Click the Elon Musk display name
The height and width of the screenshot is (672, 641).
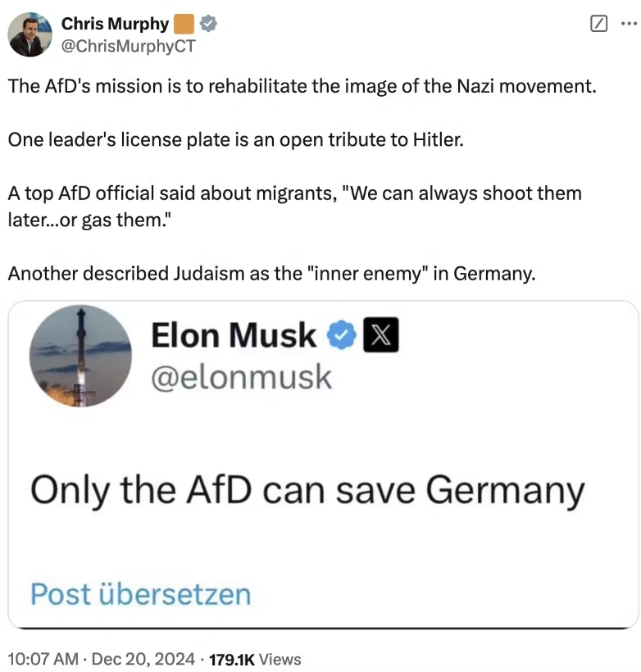[x=234, y=335]
